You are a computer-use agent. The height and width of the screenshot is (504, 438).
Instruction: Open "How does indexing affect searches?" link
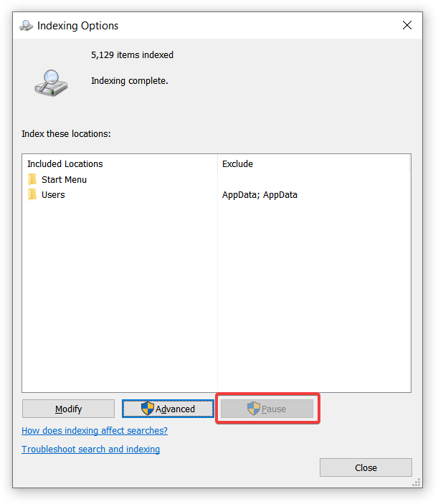pos(95,431)
